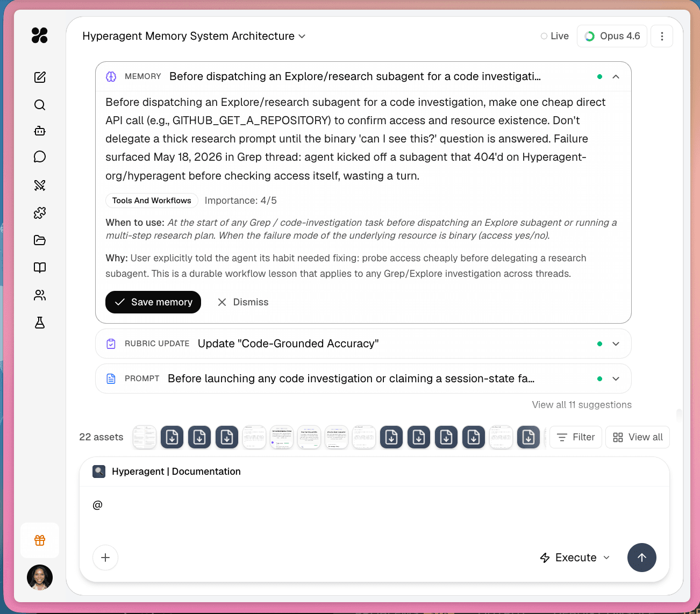Click the 'Importance: 4/5' text
This screenshot has width=700, height=614.
click(x=241, y=201)
